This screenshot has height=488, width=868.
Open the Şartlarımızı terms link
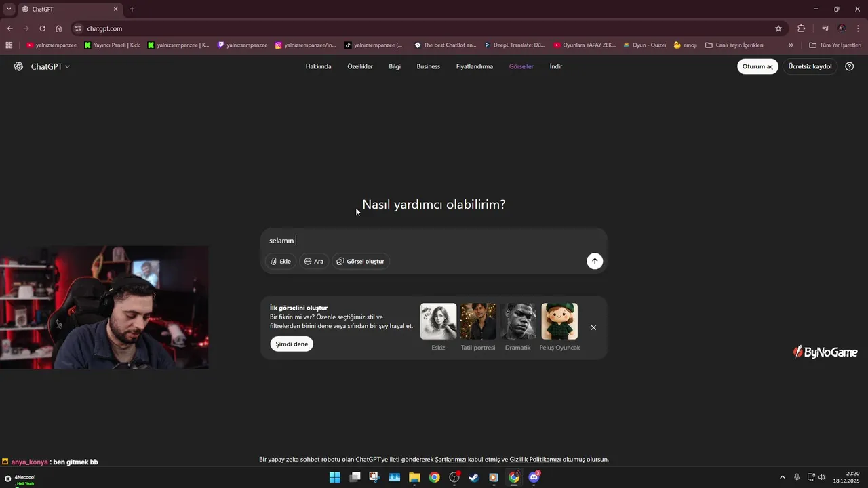click(450, 459)
